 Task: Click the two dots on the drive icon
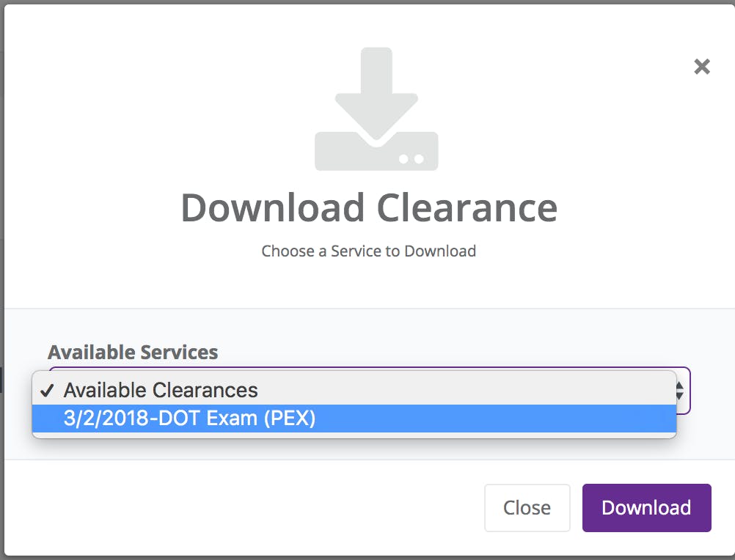[x=410, y=158]
